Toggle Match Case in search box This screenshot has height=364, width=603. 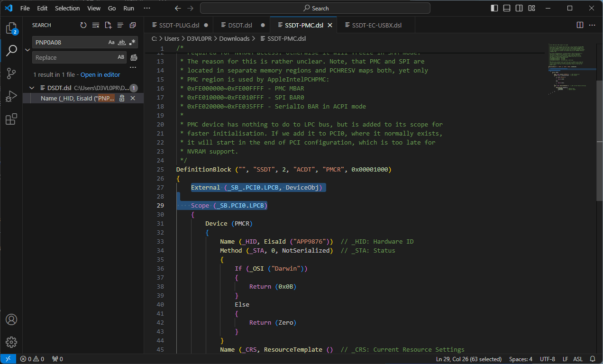click(x=111, y=42)
